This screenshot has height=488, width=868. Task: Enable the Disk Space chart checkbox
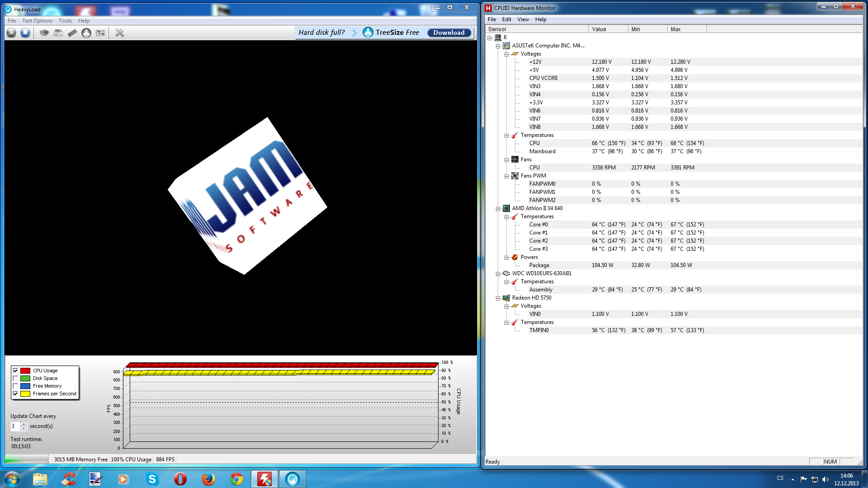15,378
